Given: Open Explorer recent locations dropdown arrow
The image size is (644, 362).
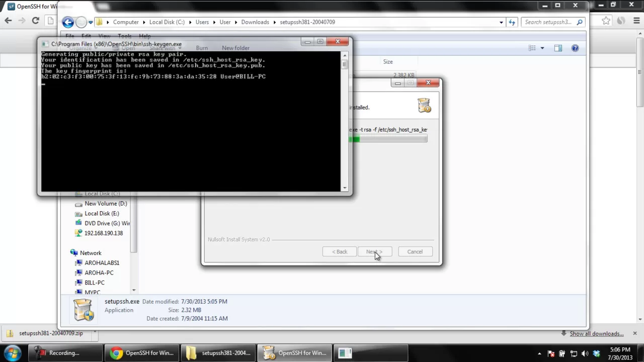Looking at the screenshot, I should [x=91, y=22].
